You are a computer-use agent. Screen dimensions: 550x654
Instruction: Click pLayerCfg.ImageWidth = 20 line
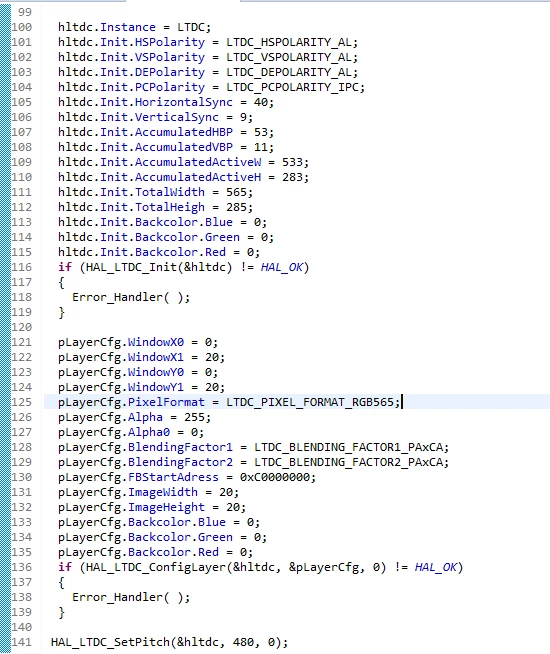pyautogui.click(x=148, y=493)
